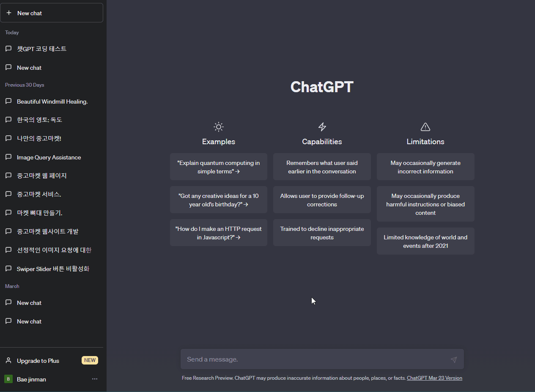Click the ChatGPT title heading

pos(322,87)
